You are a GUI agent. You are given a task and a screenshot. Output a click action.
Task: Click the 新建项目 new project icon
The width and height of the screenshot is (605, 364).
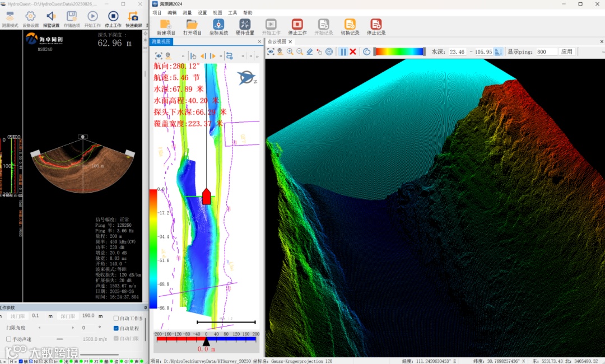tap(165, 24)
